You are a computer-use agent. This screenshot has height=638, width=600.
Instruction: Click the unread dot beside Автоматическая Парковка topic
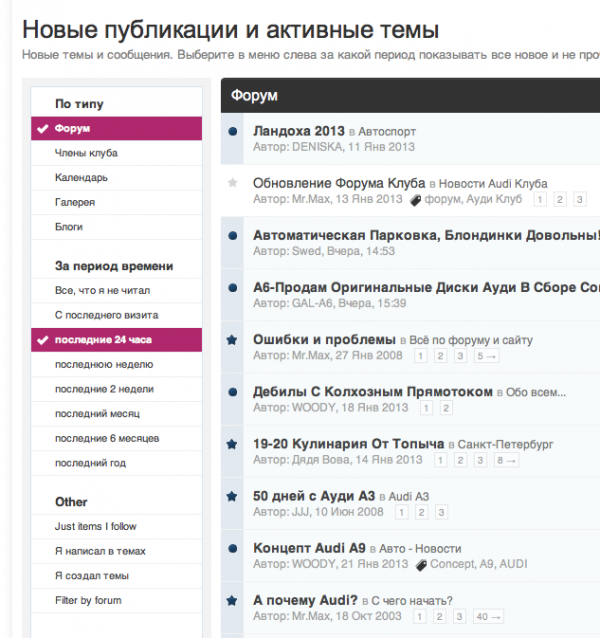233,236
